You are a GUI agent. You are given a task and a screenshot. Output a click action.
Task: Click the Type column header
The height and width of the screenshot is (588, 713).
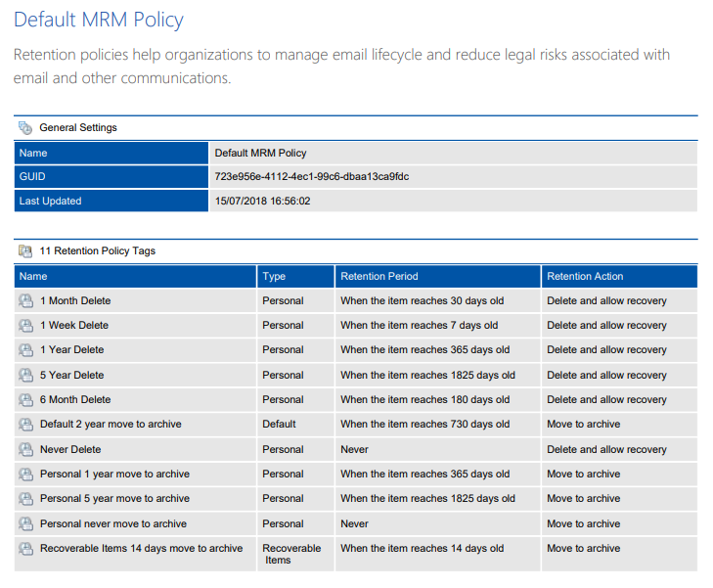click(274, 277)
